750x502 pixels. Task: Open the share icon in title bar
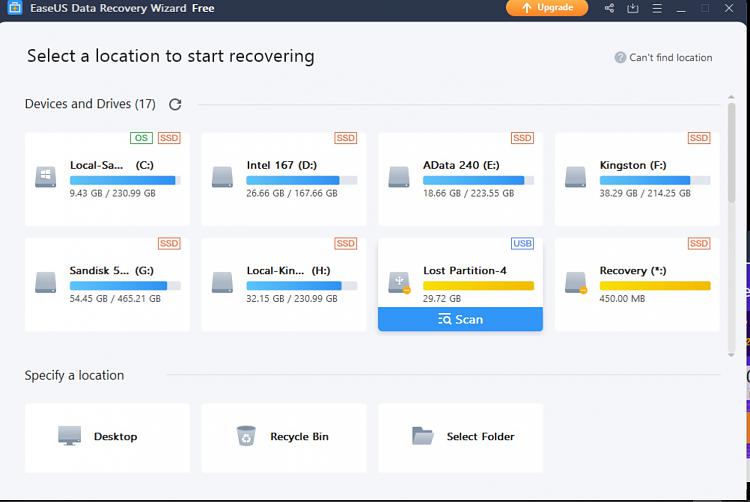click(609, 8)
